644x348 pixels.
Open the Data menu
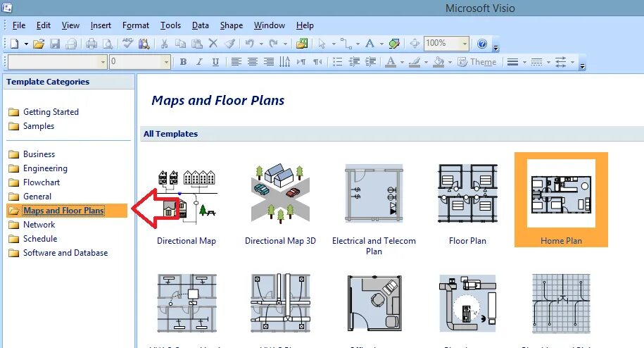(x=200, y=25)
